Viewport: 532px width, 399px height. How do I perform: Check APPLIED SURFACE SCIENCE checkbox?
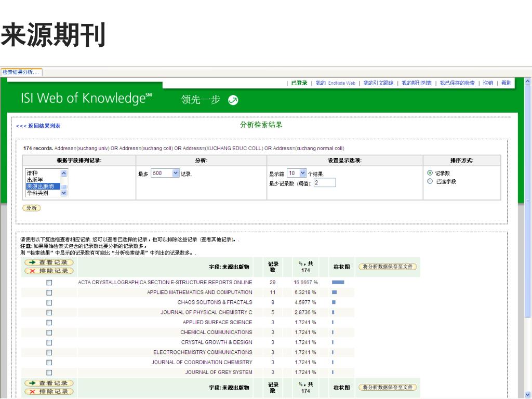tap(49, 323)
